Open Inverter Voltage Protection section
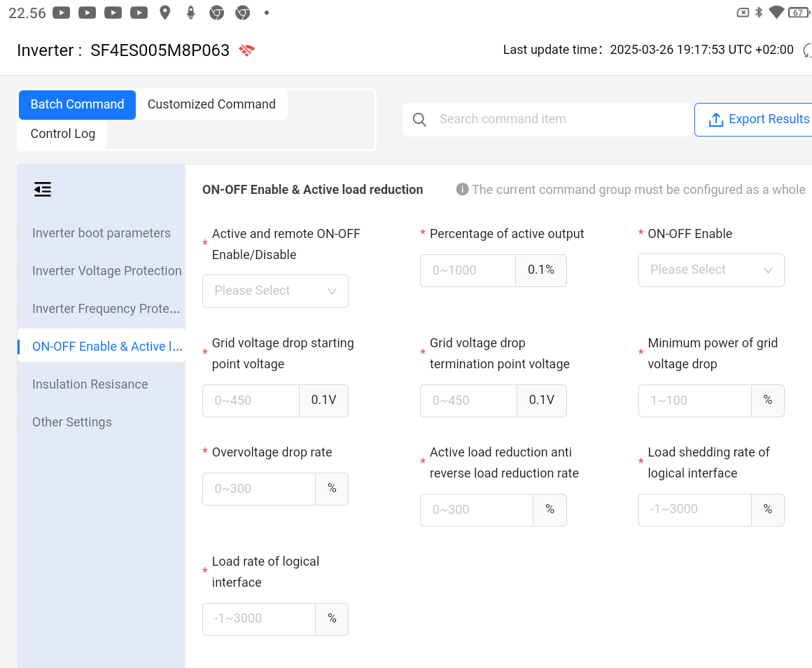This screenshot has width=812, height=668. (x=106, y=271)
